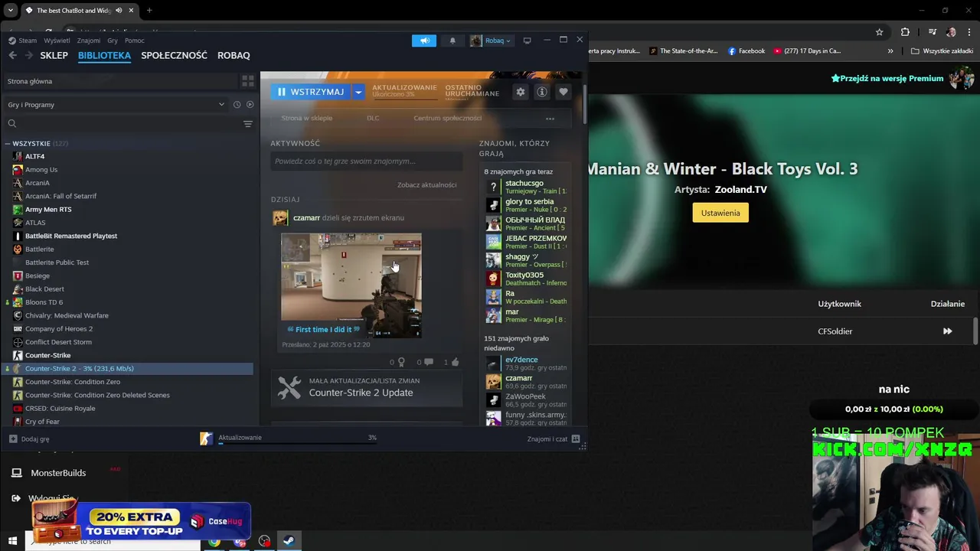The height and width of the screenshot is (551, 980).
Task: Show Counter-Strike 2 game info icon
Action: click(542, 92)
